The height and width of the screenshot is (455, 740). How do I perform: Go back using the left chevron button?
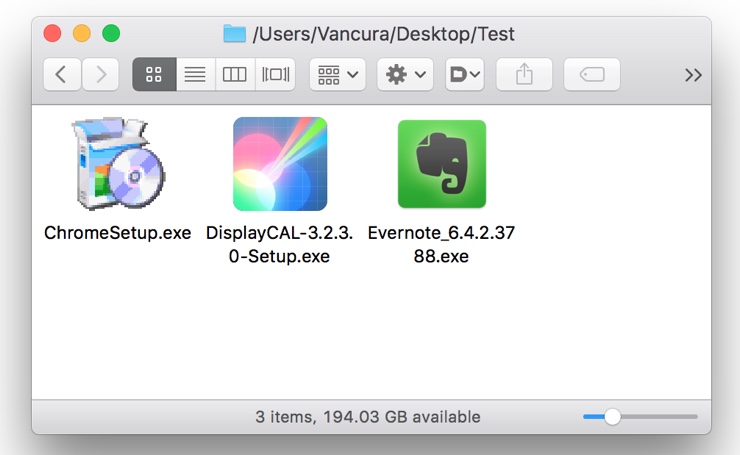(x=62, y=75)
